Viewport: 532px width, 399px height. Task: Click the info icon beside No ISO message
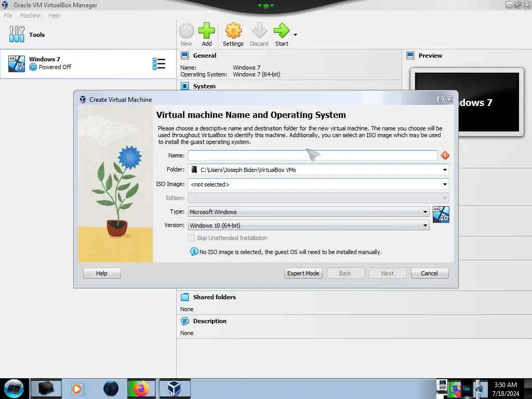194,251
